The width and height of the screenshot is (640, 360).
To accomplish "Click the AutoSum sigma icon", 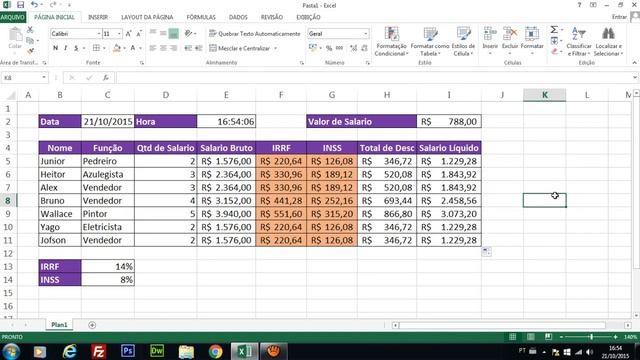I will click(554, 30).
